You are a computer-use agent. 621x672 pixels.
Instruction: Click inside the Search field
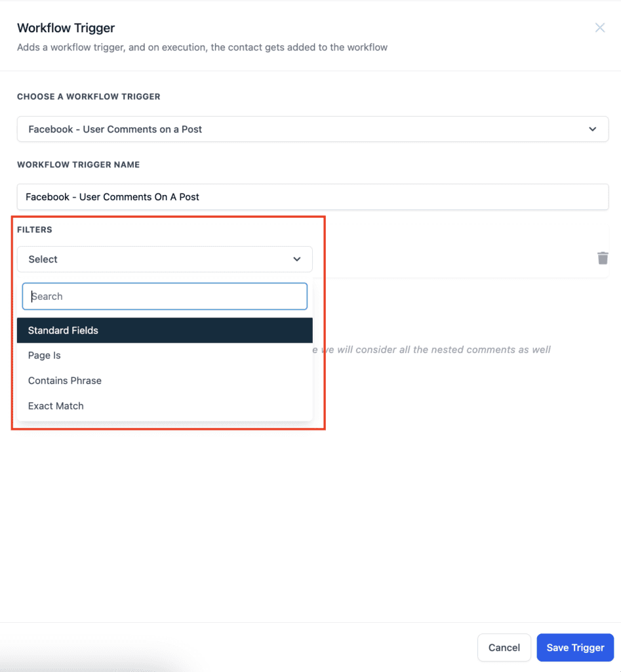coord(164,296)
